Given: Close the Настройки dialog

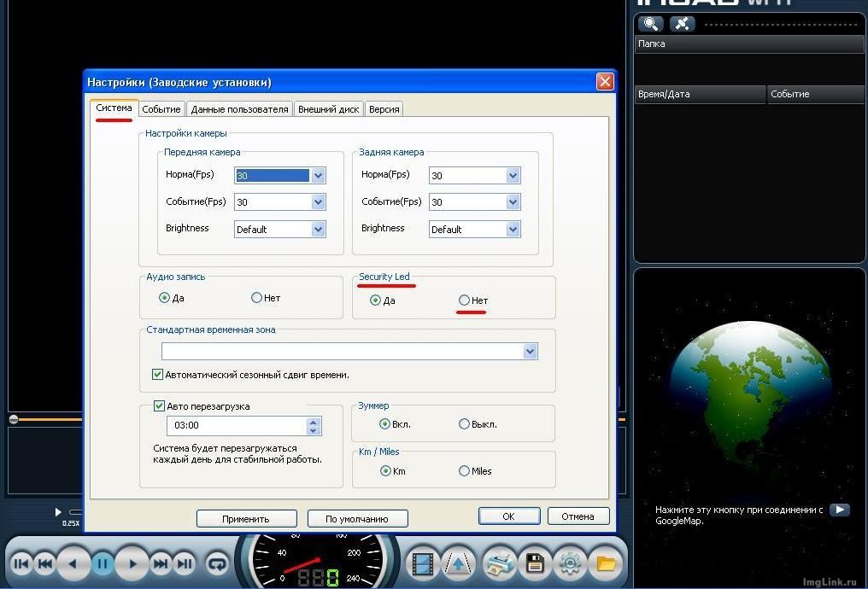Looking at the screenshot, I should 605,82.
